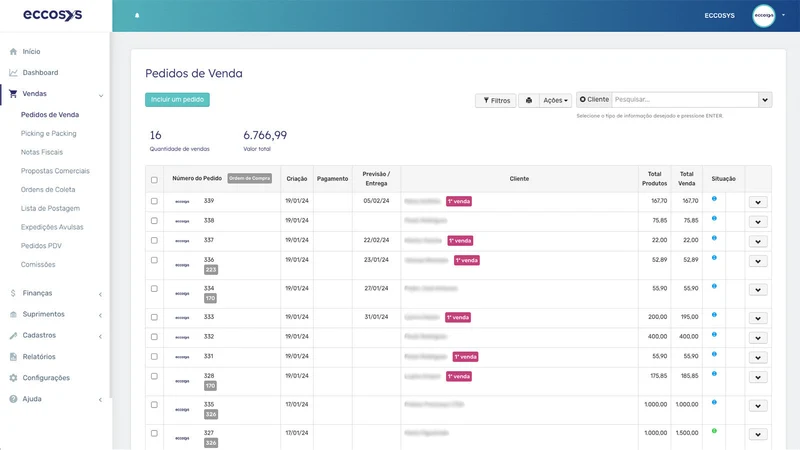
Task: Collapse the Vendas menu chevron
Action: (x=101, y=95)
